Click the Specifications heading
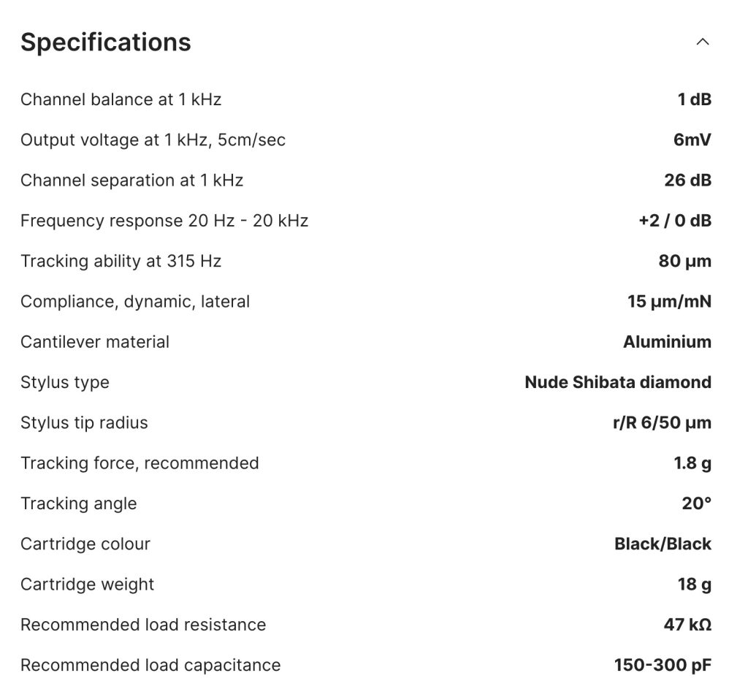The height and width of the screenshot is (700, 748). point(105,42)
